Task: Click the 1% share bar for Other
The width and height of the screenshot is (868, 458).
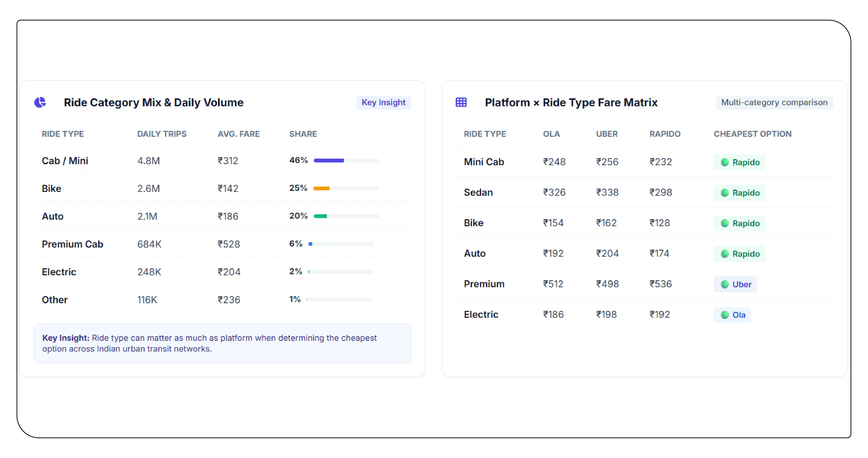Action: (339, 300)
